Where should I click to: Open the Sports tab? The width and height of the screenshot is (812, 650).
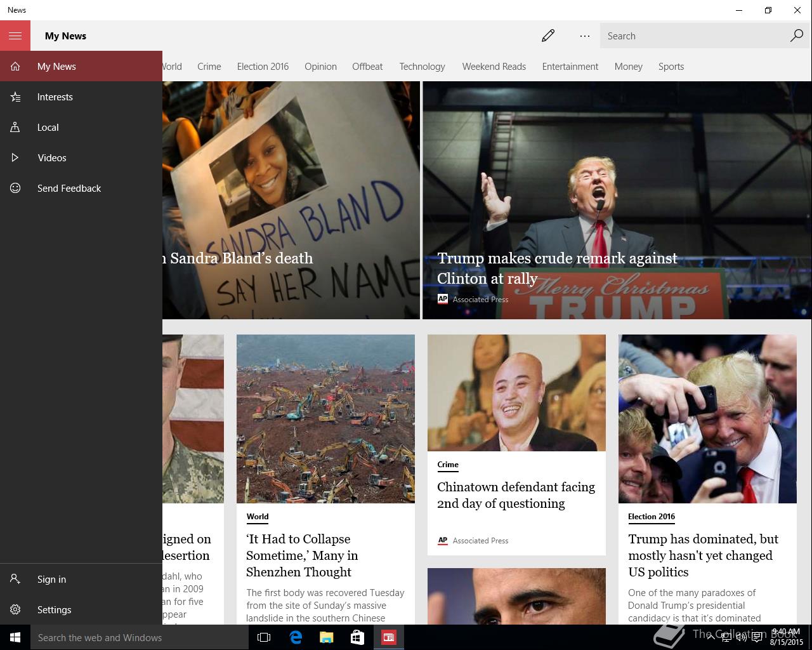coord(671,66)
